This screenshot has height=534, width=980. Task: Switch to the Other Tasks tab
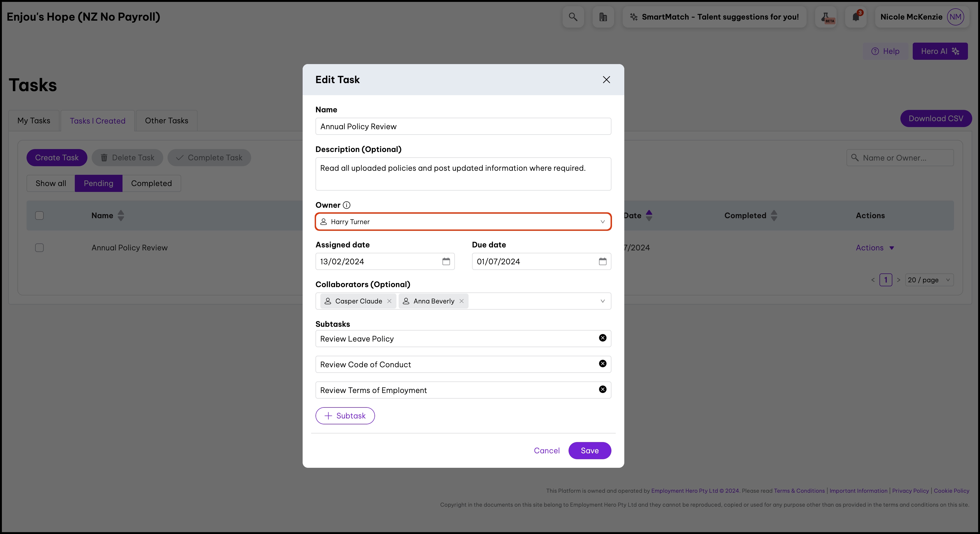click(x=166, y=121)
